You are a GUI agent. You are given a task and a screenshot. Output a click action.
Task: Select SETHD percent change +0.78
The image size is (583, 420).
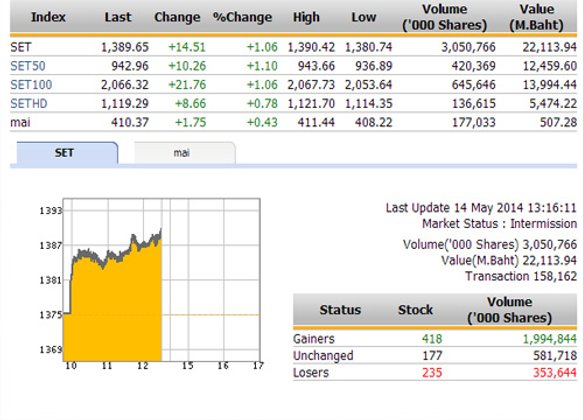(x=262, y=103)
